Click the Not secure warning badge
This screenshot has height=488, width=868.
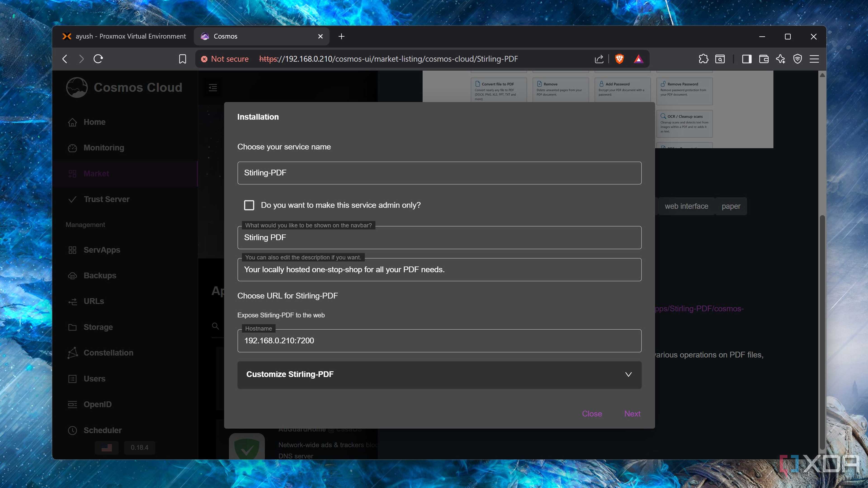(225, 59)
